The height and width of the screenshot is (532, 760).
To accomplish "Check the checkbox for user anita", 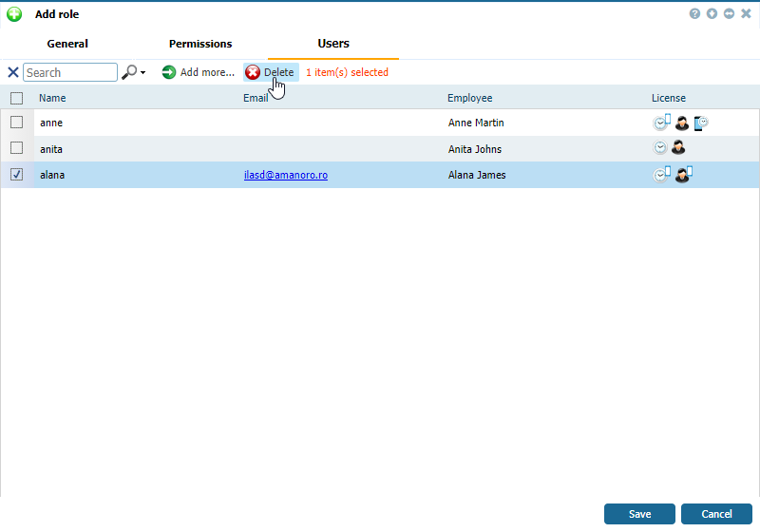I will pyautogui.click(x=16, y=148).
